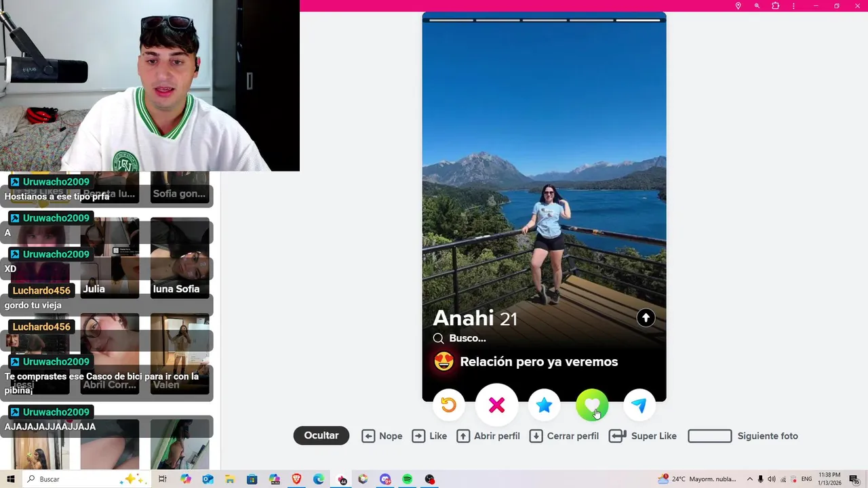Open Copilot from the taskbar
868x488 pixels.
click(x=186, y=479)
